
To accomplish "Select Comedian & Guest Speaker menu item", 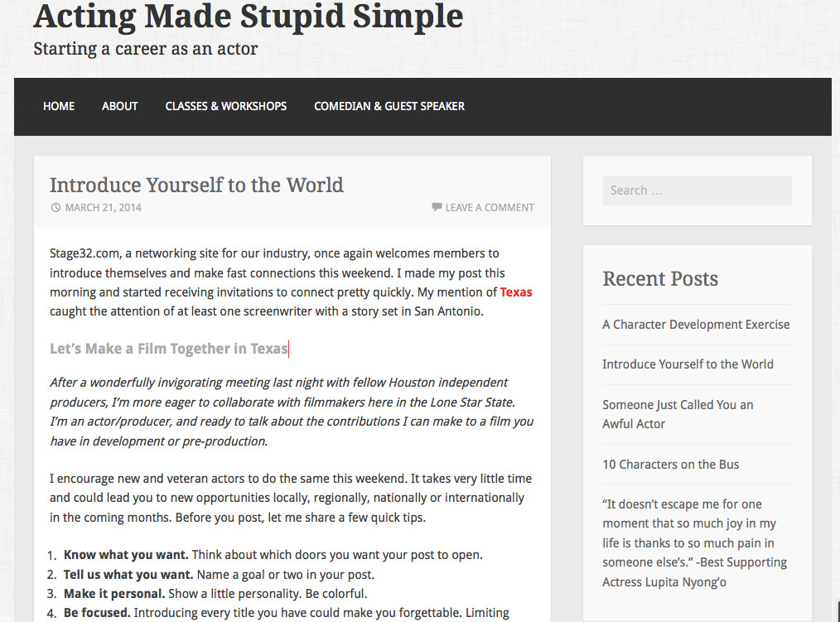I will coord(389,106).
